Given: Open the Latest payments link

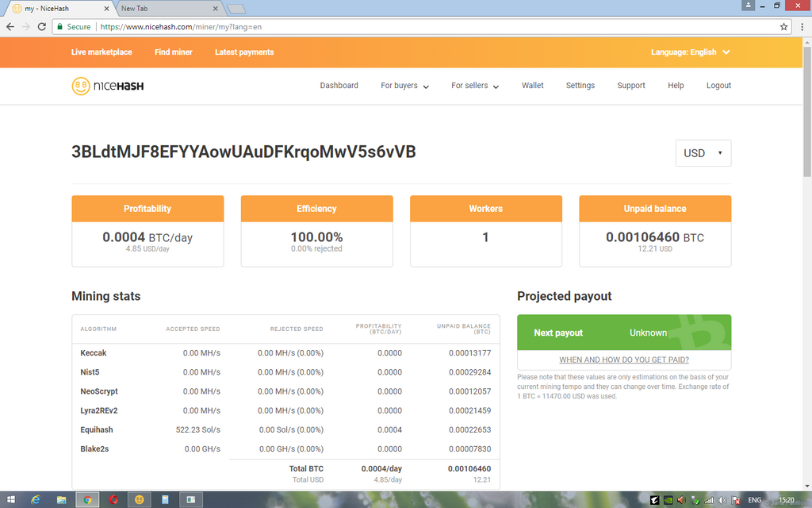Looking at the screenshot, I should [x=244, y=52].
